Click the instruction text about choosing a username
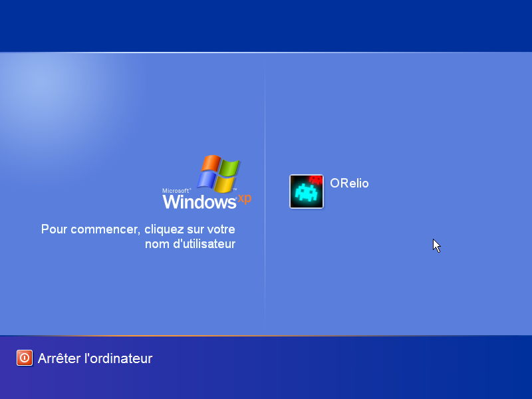532x399 pixels. 138,237
